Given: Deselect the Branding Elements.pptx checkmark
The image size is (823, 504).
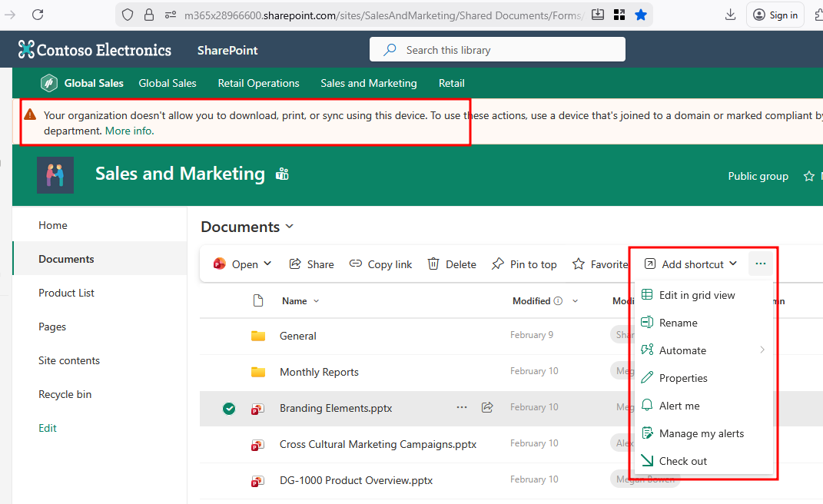Looking at the screenshot, I should click(229, 409).
